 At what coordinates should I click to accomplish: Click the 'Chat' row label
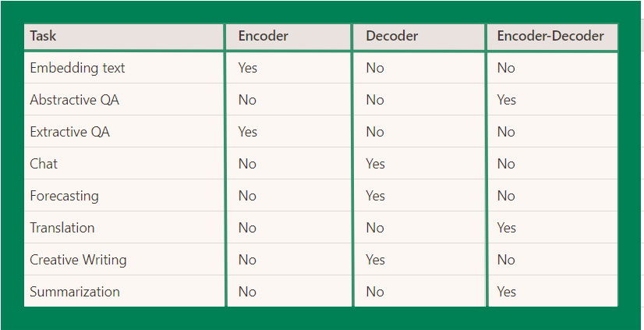coord(44,164)
